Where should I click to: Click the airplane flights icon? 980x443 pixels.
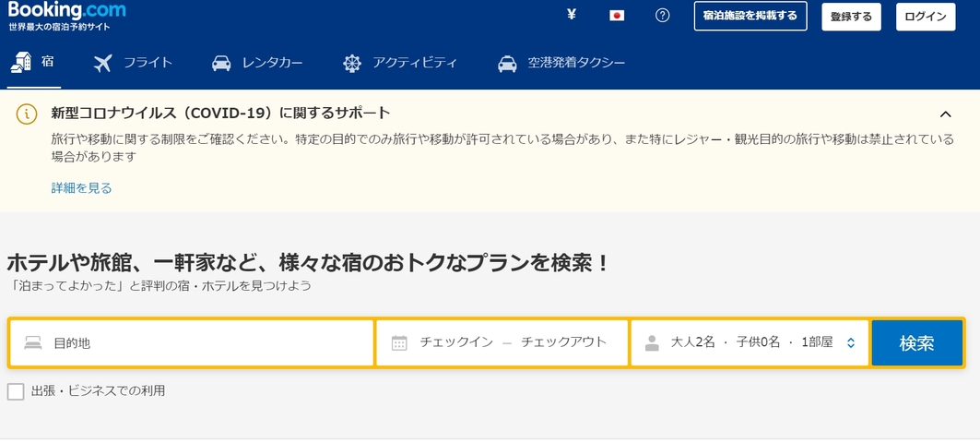coord(102,63)
